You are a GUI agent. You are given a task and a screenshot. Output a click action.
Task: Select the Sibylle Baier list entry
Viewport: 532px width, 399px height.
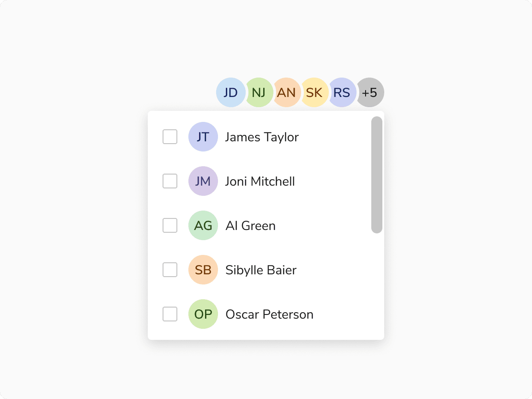(261, 270)
